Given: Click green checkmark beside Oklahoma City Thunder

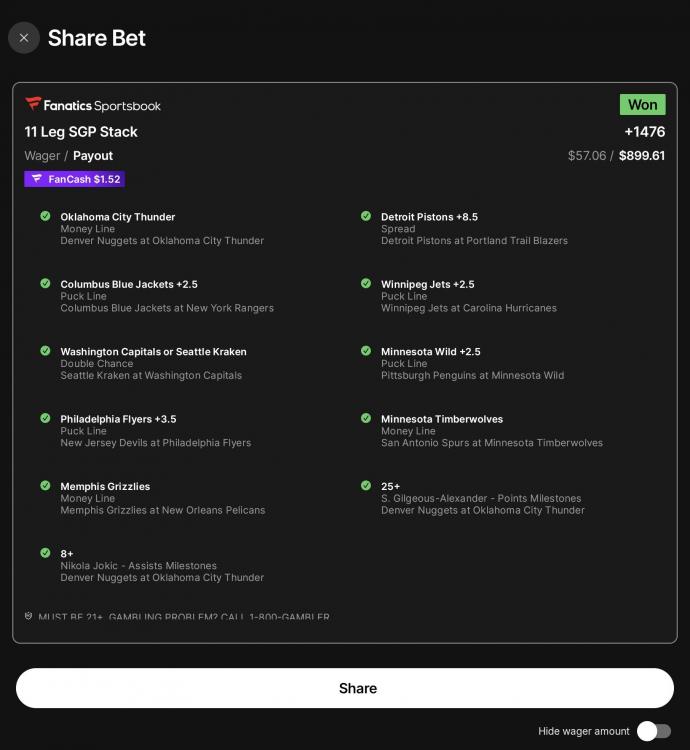Looking at the screenshot, I should pos(45,216).
